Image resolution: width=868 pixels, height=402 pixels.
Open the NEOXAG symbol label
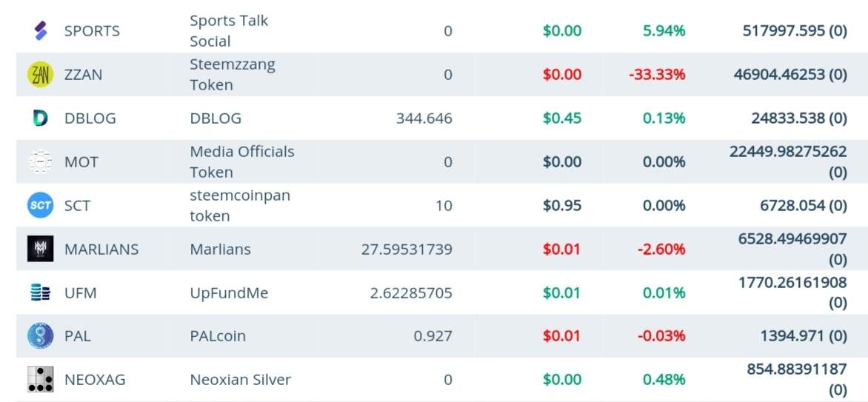click(96, 380)
